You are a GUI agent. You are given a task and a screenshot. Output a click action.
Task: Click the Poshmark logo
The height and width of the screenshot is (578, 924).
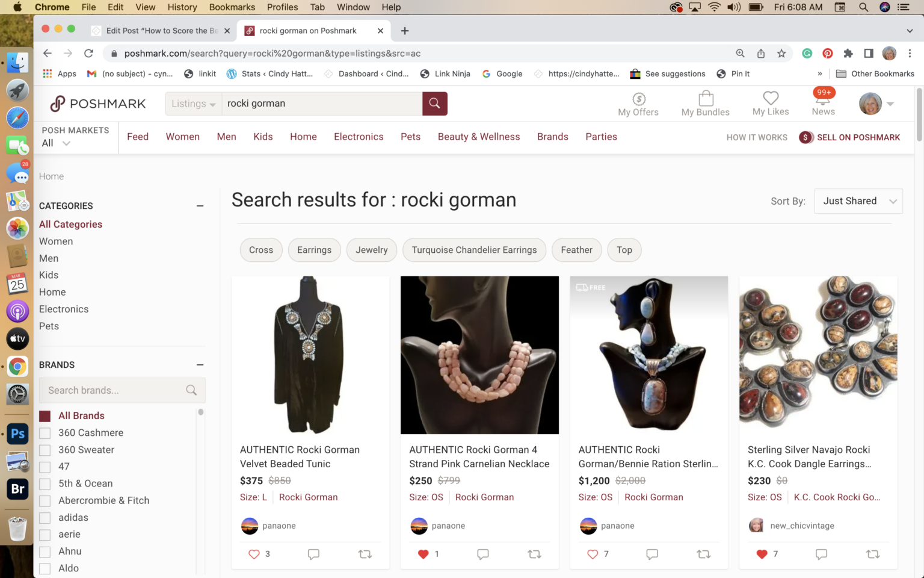[98, 104]
